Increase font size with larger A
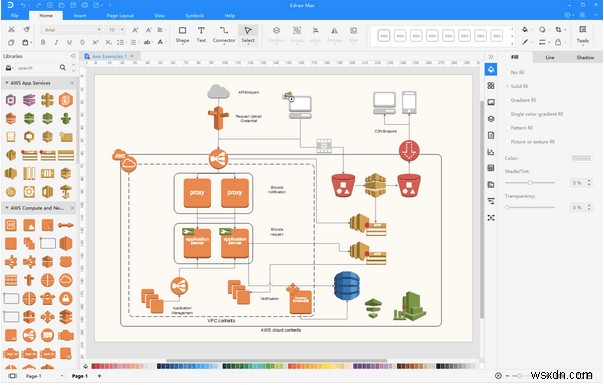This screenshot has width=604, height=385. click(x=135, y=30)
